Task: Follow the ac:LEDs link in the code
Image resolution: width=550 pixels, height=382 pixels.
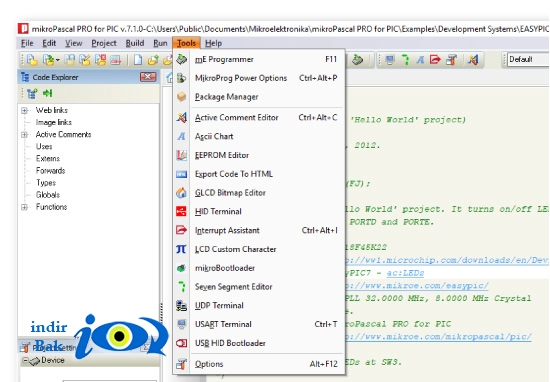Action: [x=405, y=273]
